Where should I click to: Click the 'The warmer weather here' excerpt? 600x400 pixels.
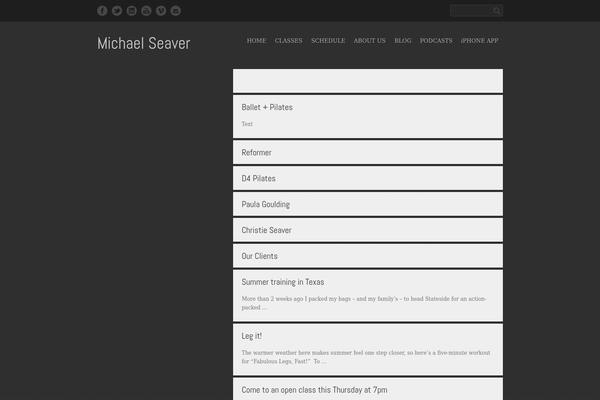click(x=366, y=357)
